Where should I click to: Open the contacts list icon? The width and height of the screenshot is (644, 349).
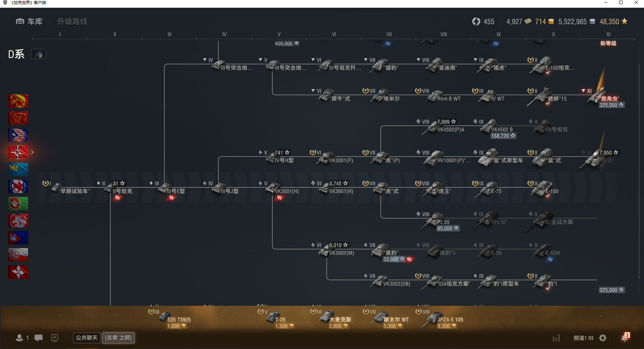(x=19, y=338)
